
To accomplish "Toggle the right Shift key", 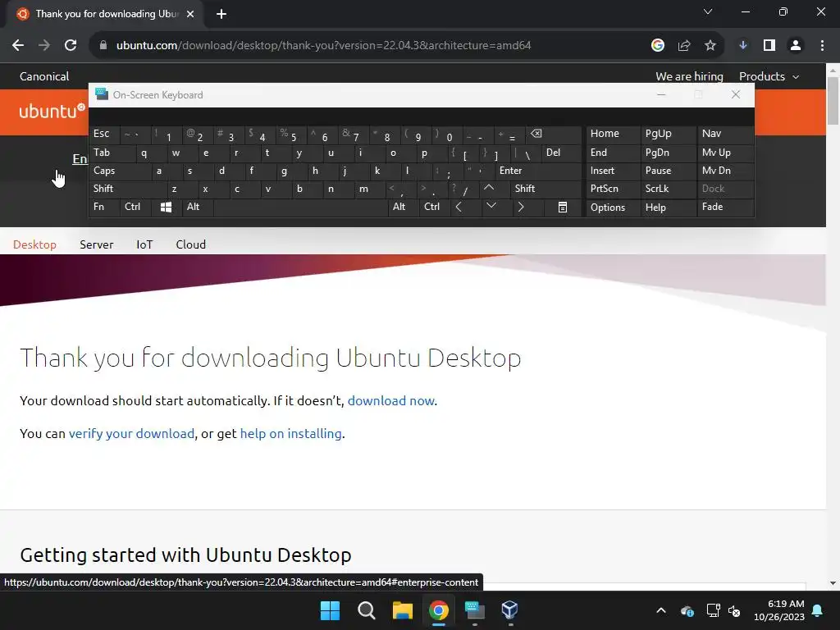I will (546, 189).
